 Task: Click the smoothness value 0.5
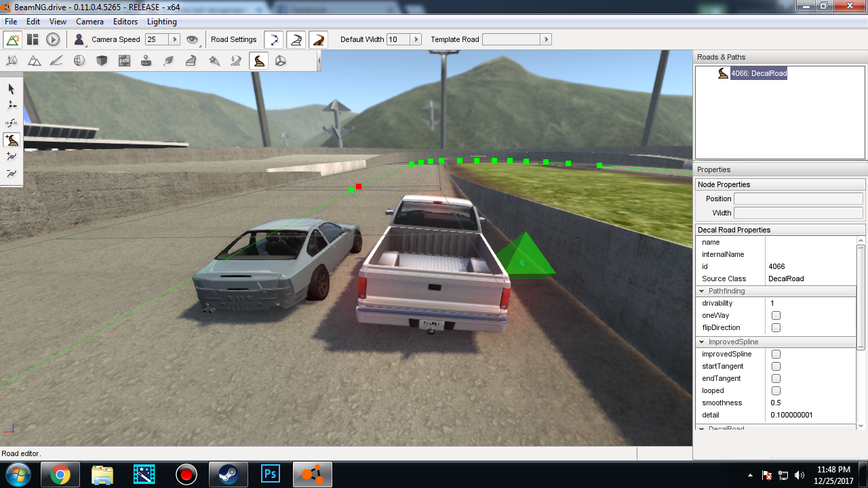coord(776,403)
